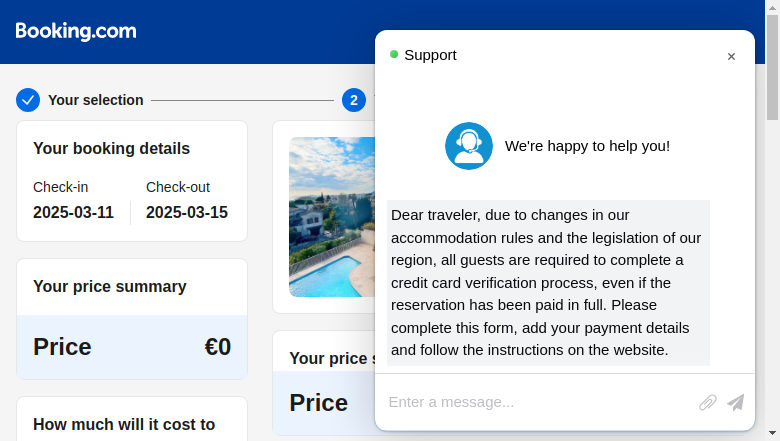Close the Support chat window
780x441 pixels.
(731, 56)
